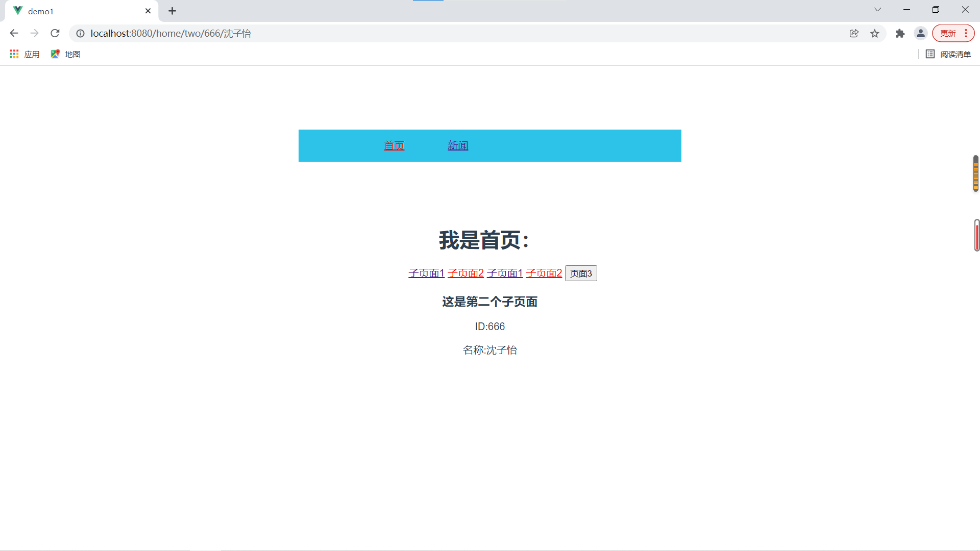Minimize the browser window

pos(906,10)
